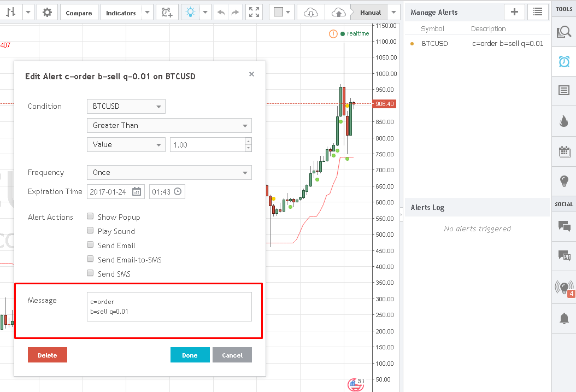Open the BTCUSD symbol dropdown in the dialog

pos(126,106)
